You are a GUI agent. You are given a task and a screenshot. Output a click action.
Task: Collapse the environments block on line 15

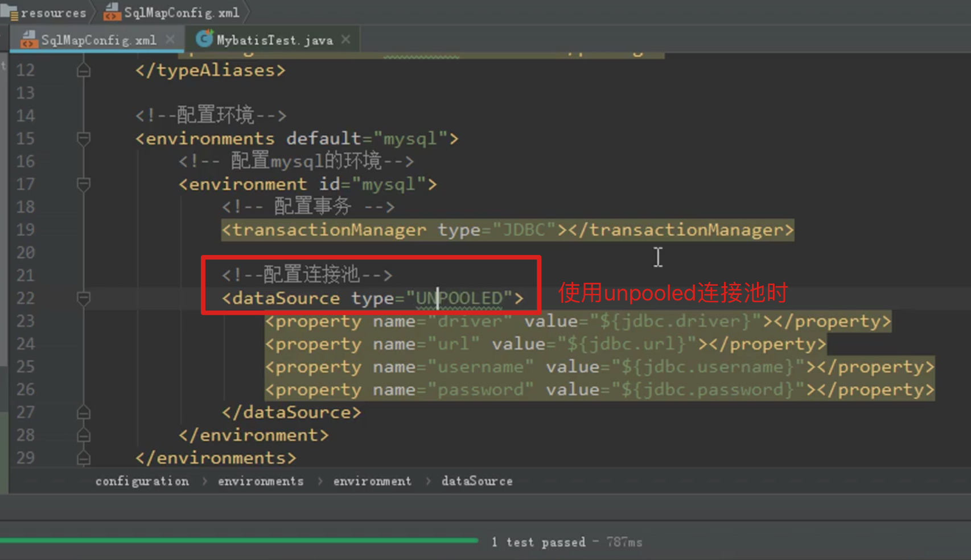pyautogui.click(x=84, y=138)
